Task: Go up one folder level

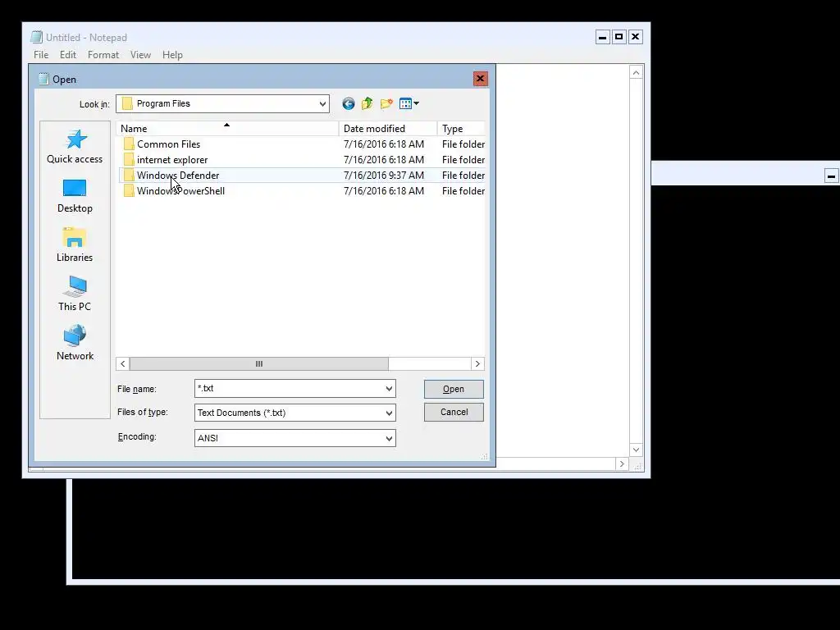Action: coord(367,104)
